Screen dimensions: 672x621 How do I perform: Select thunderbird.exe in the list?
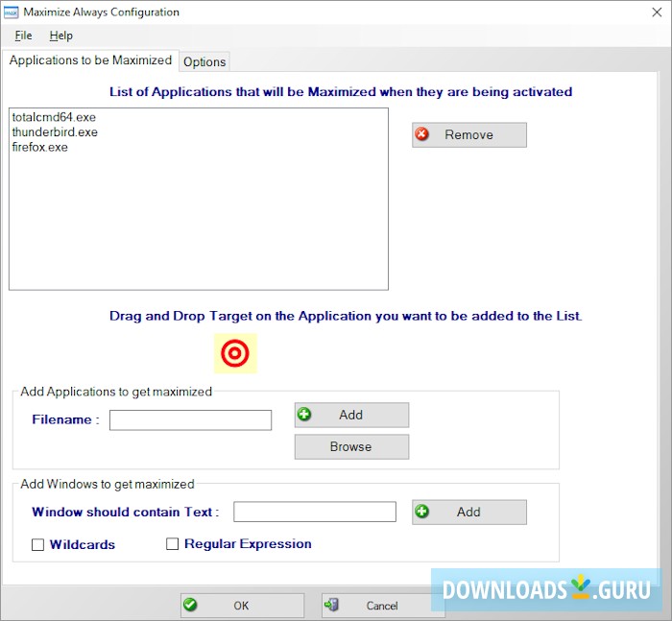[55, 132]
